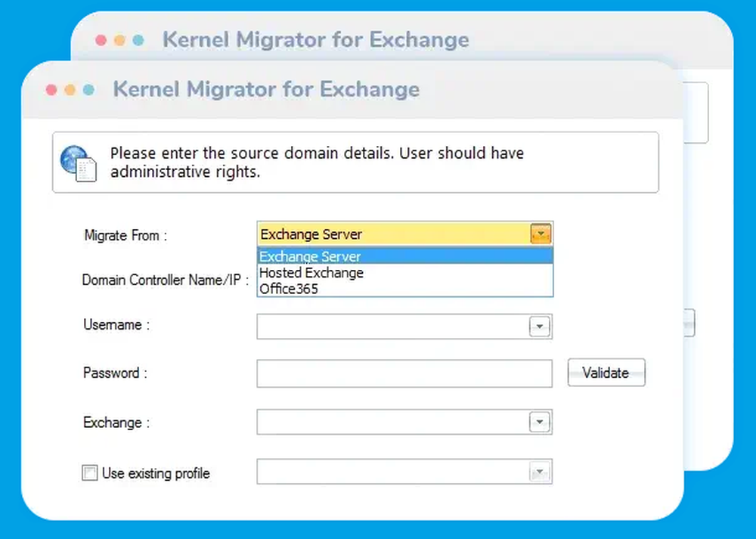Screen dimensions: 756x539
Task: Click the blue dot on back window
Action: click(x=138, y=40)
